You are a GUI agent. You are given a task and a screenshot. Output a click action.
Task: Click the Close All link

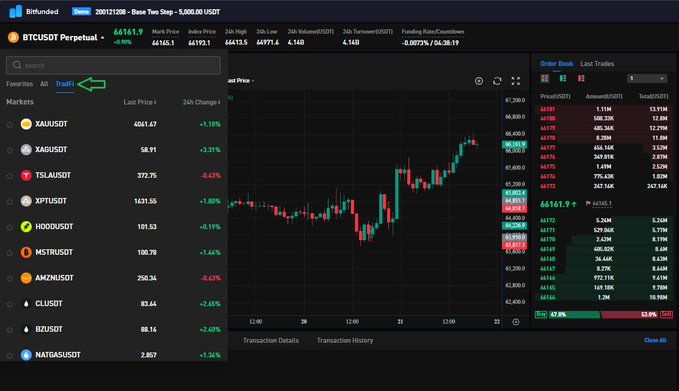tap(655, 340)
